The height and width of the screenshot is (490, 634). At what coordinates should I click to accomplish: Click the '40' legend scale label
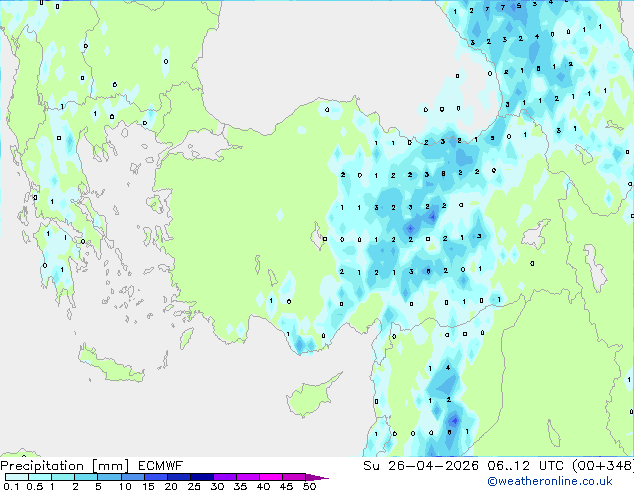263,486
